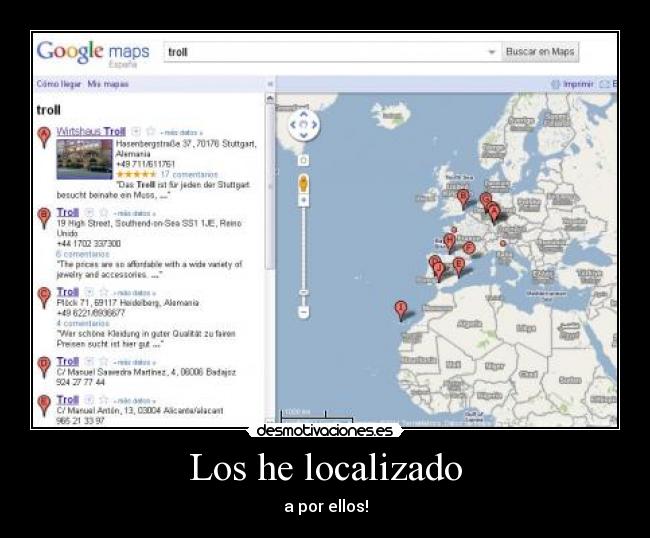This screenshot has height=538, width=650.
Task: Click Imprimir to print the map
Action: click(x=579, y=84)
